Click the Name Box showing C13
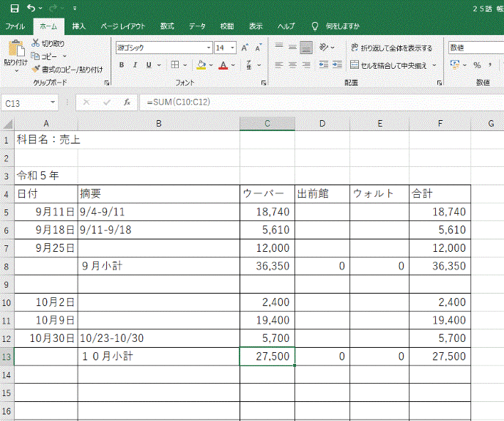This screenshot has height=421, width=504. [x=29, y=103]
